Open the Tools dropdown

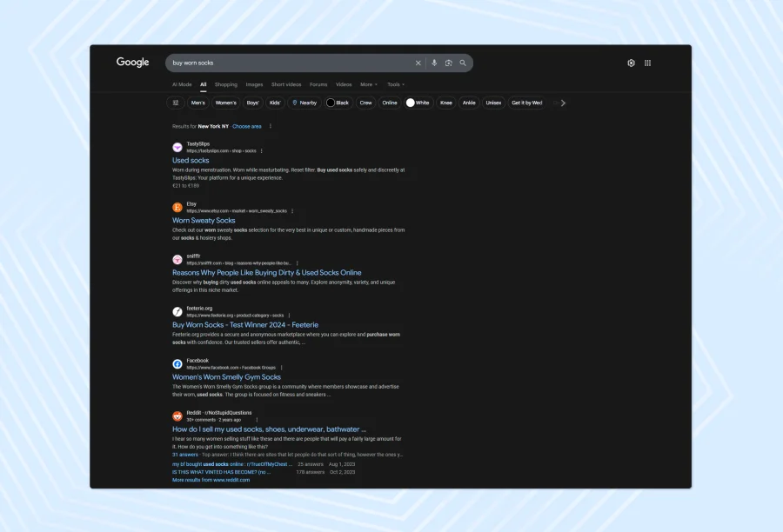(x=395, y=84)
